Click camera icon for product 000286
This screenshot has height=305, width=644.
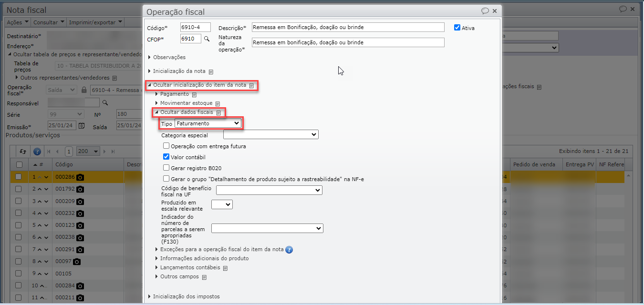pos(80,177)
